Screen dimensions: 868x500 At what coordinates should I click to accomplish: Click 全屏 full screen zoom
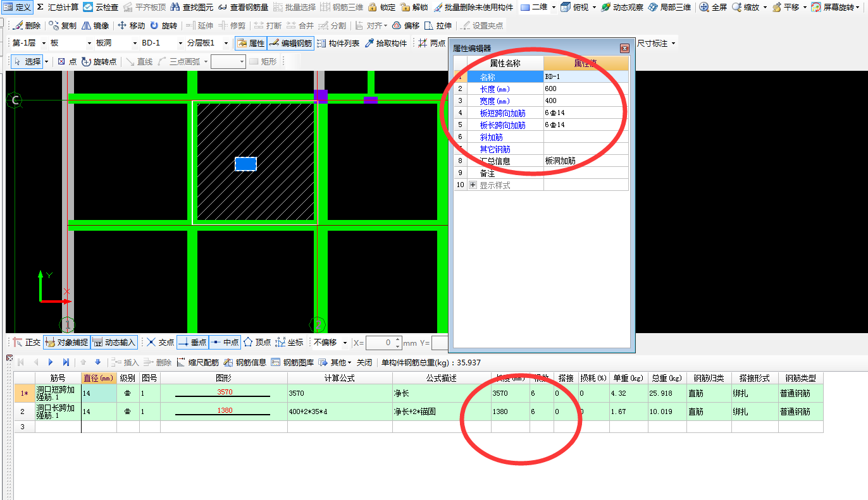tap(713, 7)
